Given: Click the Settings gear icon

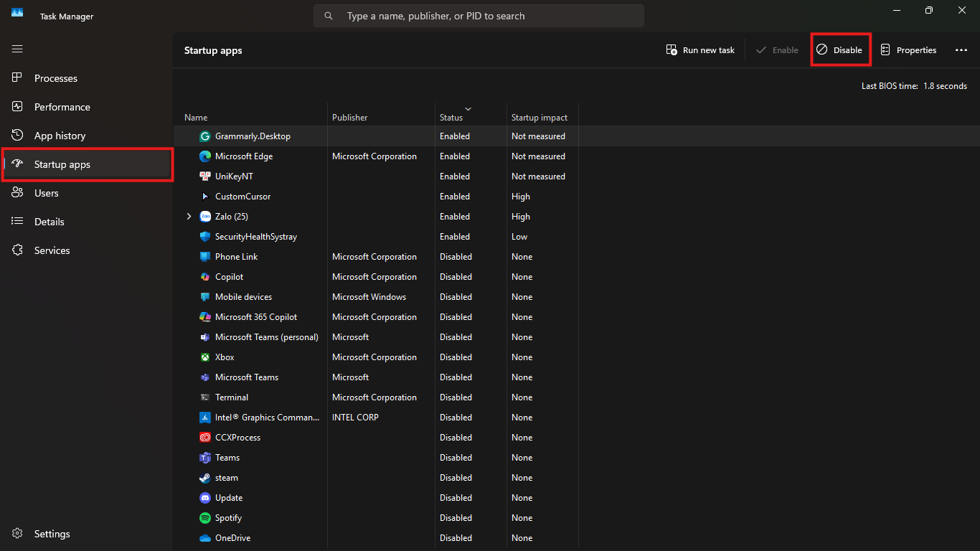Looking at the screenshot, I should point(17,534).
